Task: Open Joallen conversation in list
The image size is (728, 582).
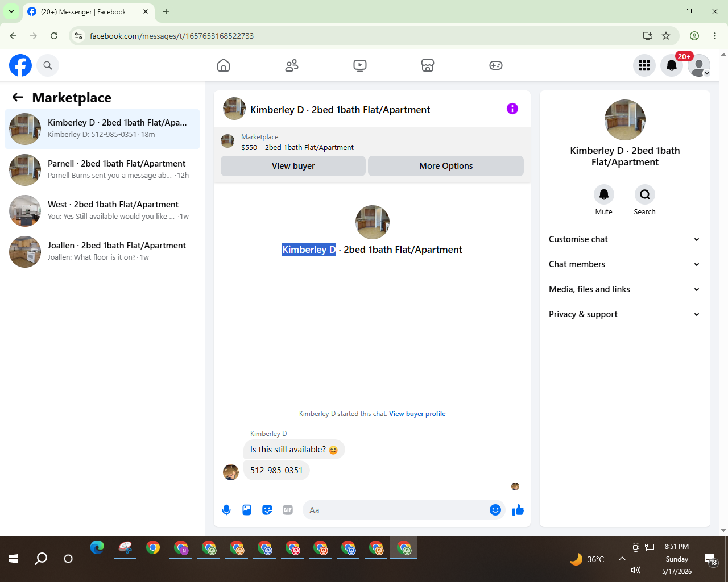Action: pyautogui.click(x=102, y=252)
